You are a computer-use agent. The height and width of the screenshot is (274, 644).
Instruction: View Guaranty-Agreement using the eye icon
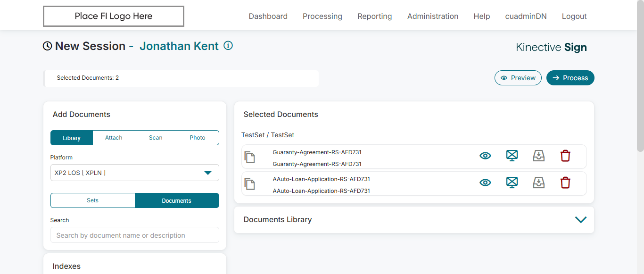tap(485, 156)
